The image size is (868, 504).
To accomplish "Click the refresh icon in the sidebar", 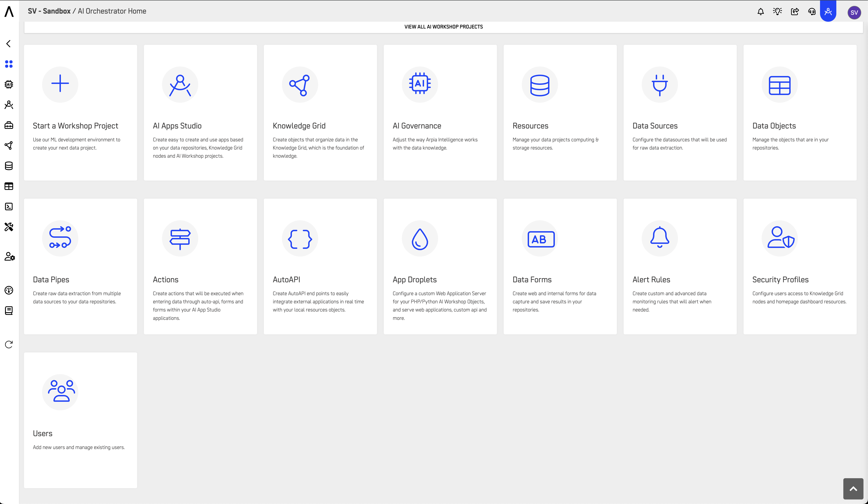I will [9, 345].
